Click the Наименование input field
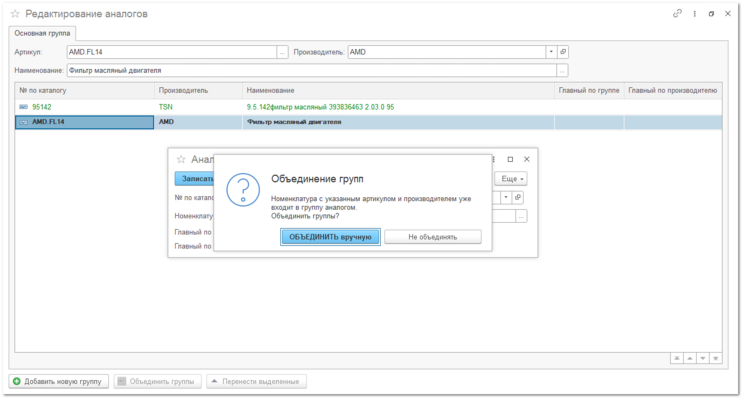Screen dimensions: 743x399 click(x=311, y=71)
